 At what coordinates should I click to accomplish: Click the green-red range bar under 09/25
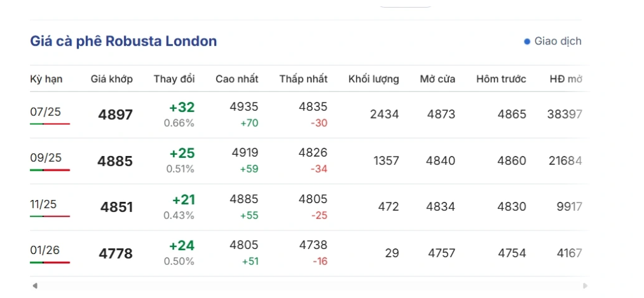click(50, 170)
